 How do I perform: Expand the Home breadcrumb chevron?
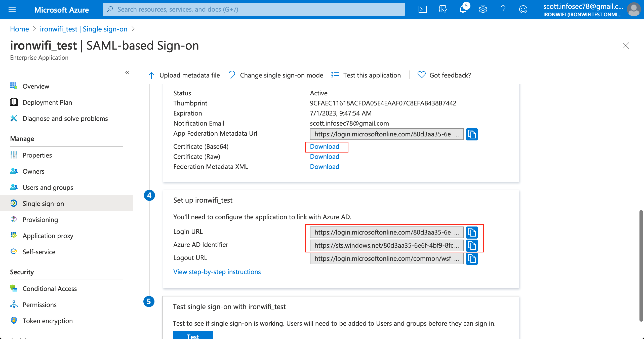[x=35, y=29]
